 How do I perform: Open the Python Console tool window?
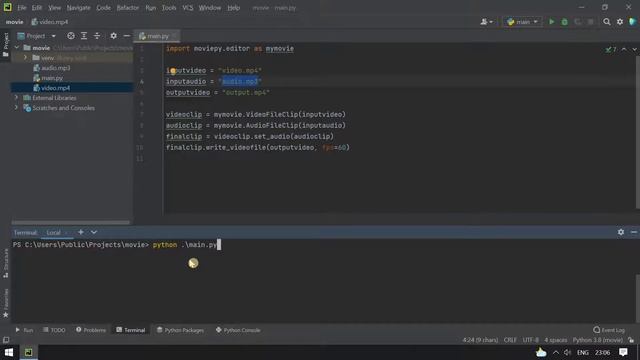(x=238, y=330)
